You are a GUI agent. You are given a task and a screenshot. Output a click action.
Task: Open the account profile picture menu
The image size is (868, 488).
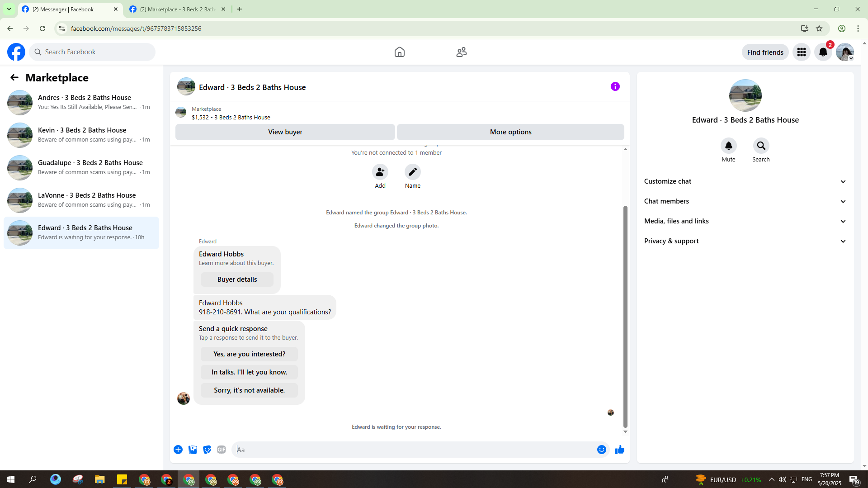coord(844,52)
